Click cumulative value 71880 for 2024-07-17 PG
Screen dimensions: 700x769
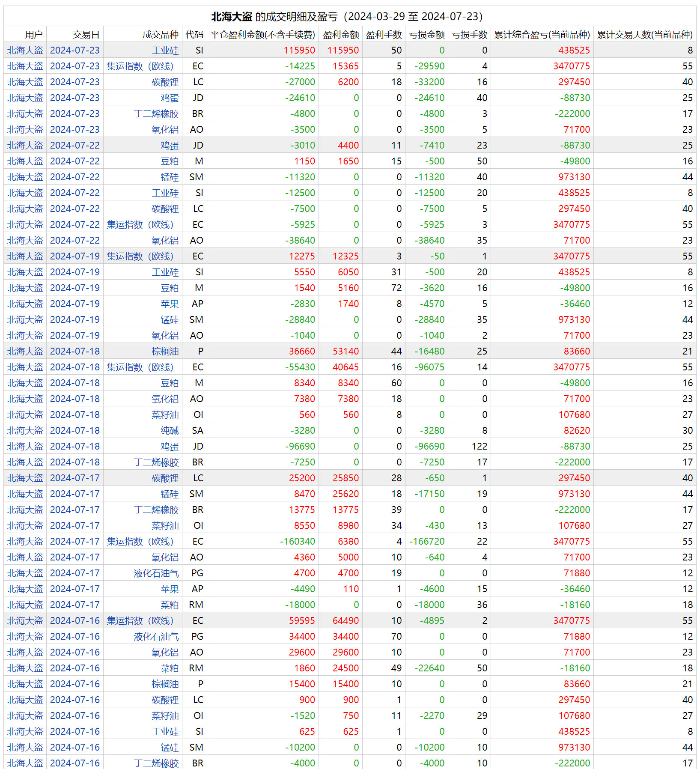tap(577, 573)
